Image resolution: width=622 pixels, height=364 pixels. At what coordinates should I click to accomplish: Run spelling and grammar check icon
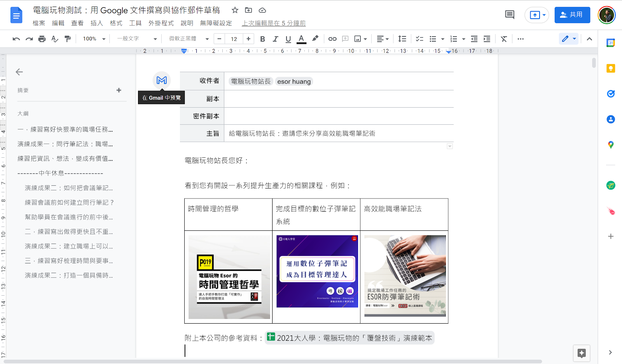coord(55,39)
